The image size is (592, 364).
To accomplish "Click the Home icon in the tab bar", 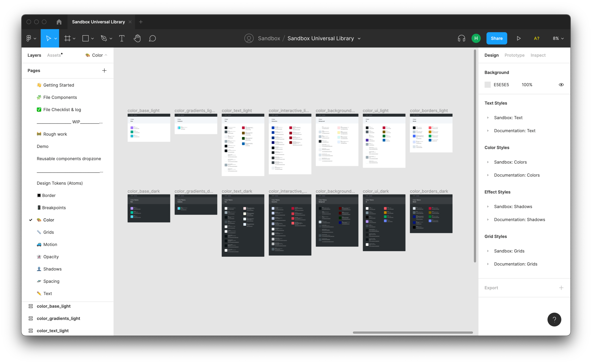I will 59,22.
